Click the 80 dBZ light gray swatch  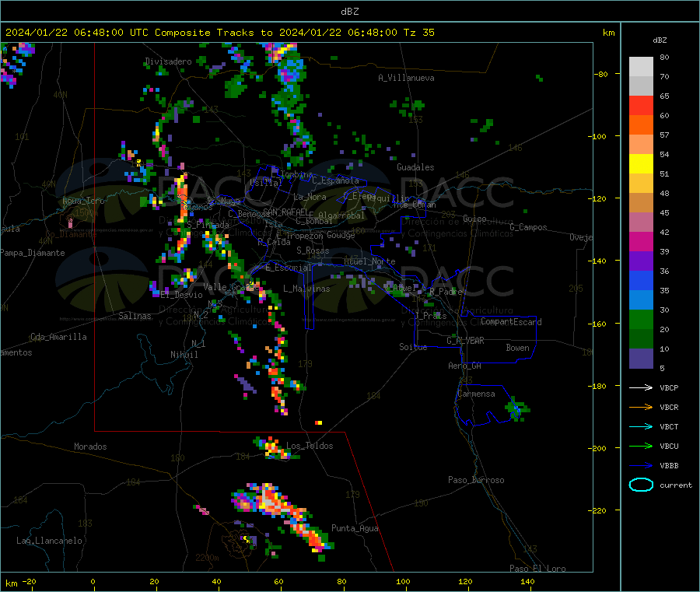click(x=641, y=67)
